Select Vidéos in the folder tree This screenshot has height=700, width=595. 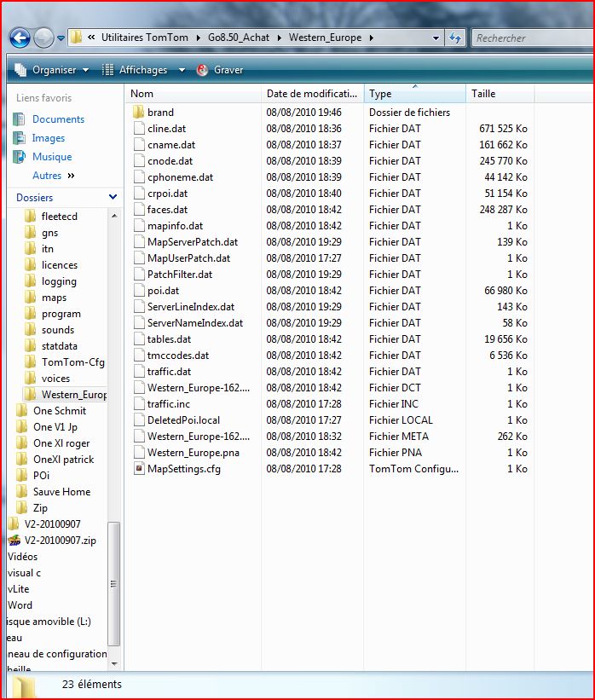23,556
